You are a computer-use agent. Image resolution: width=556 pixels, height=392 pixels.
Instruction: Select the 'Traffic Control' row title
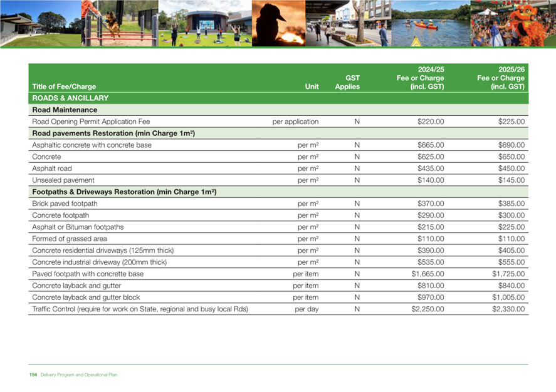click(140, 309)
